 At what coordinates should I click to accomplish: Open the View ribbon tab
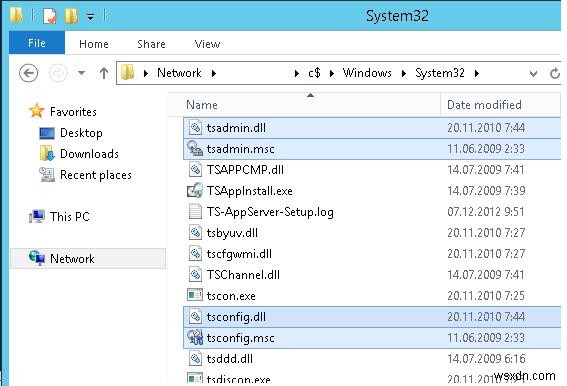point(207,44)
